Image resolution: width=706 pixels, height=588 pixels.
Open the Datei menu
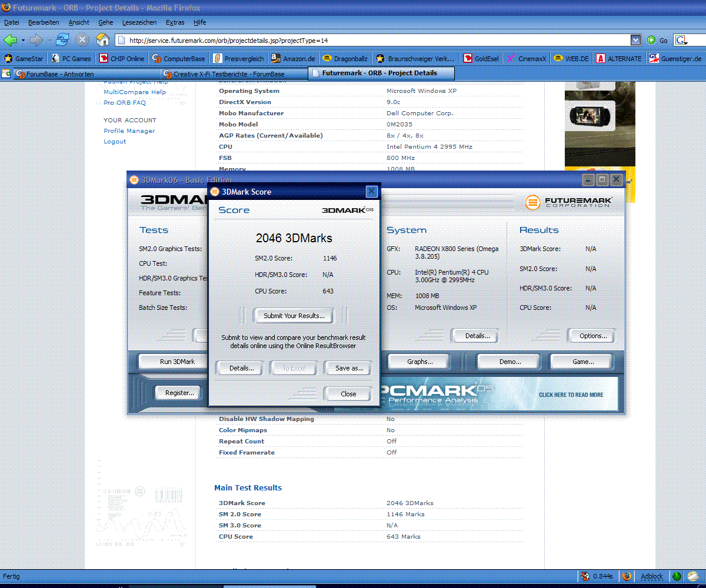click(x=12, y=22)
